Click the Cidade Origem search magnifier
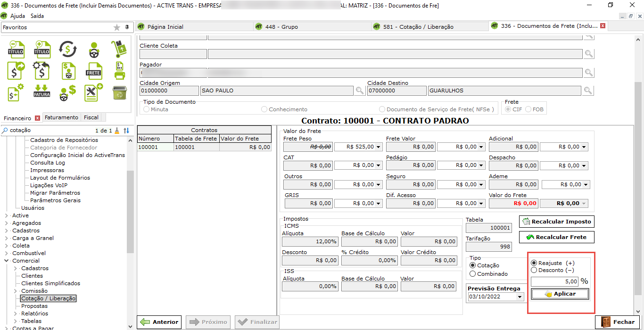This screenshot has height=330, width=644. tap(360, 91)
